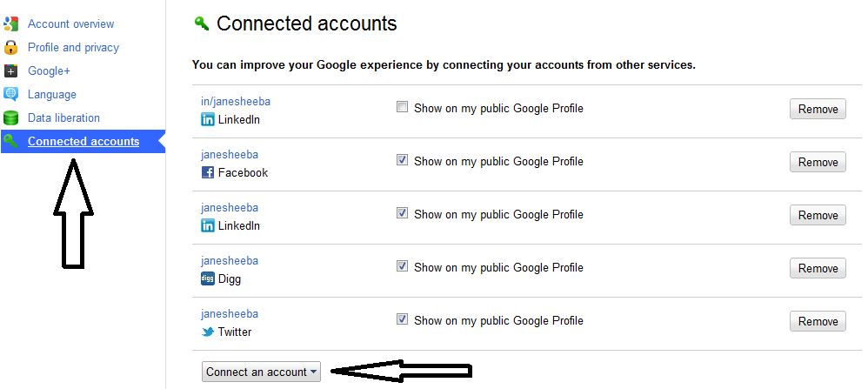Uncheck Twitter Show on public profile
This screenshot has height=389, width=868.
click(402, 319)
